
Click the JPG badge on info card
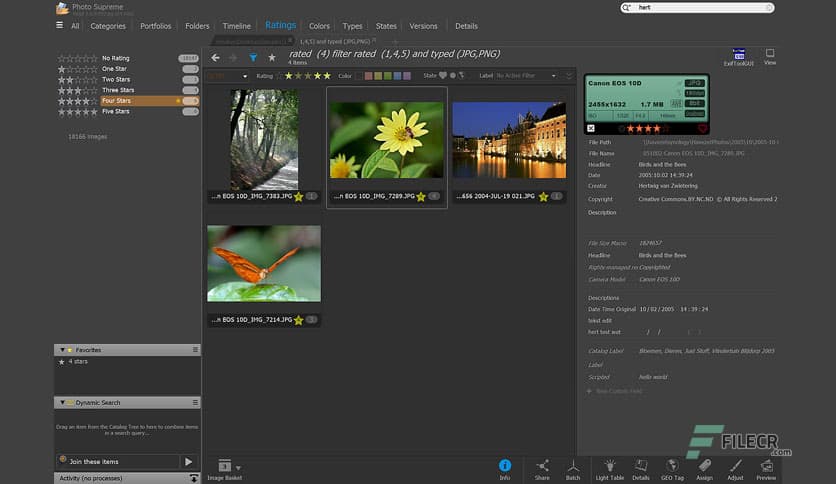click(x=694, y=83)
